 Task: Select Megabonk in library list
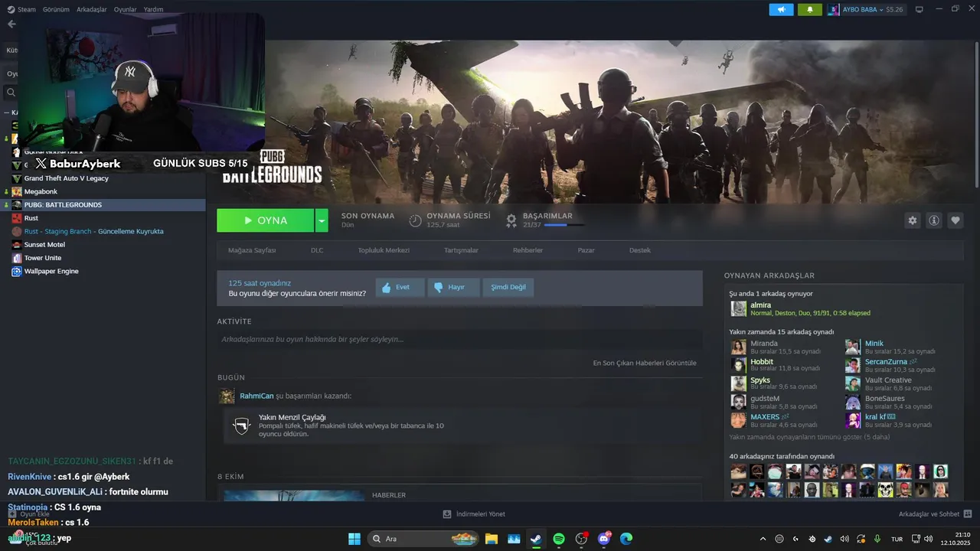click(41, 191)
